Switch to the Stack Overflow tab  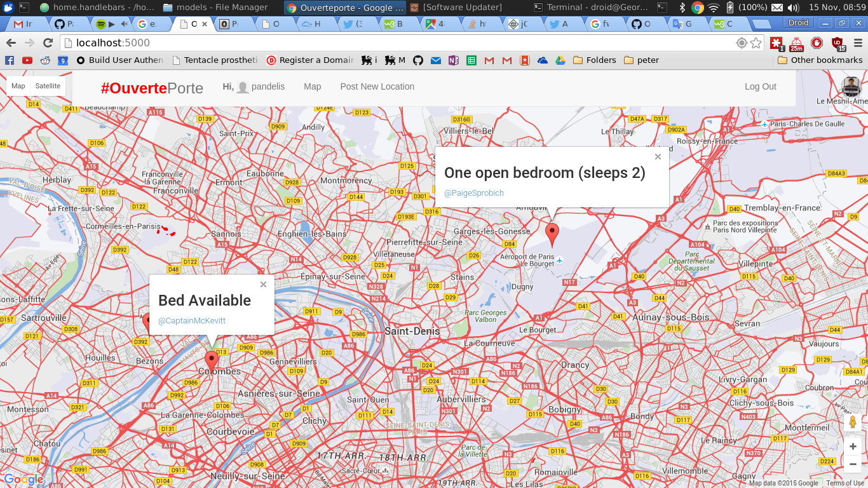(x=478, y=24)
